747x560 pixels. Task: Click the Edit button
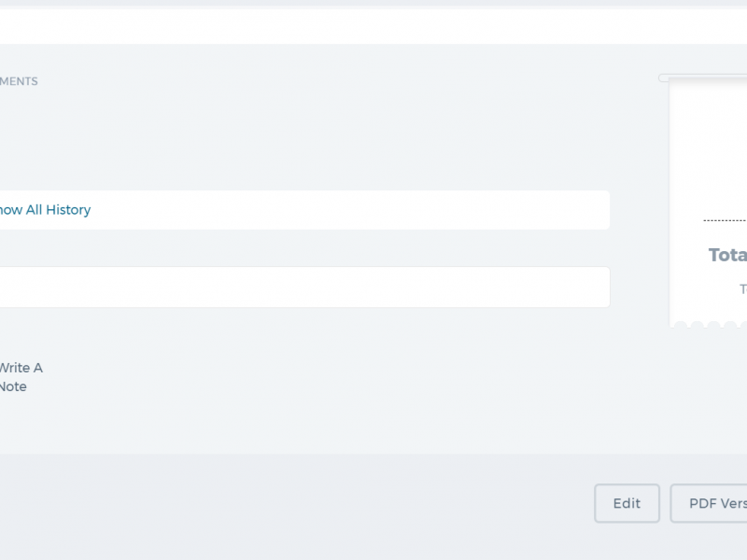pos(627,503)
